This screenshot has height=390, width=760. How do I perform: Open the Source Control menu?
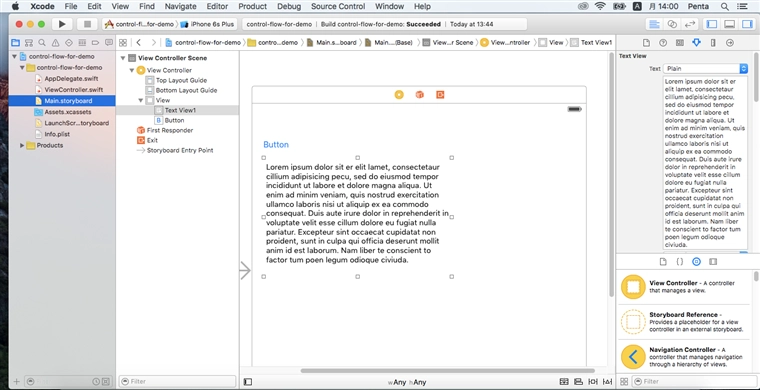pos(338,6)
